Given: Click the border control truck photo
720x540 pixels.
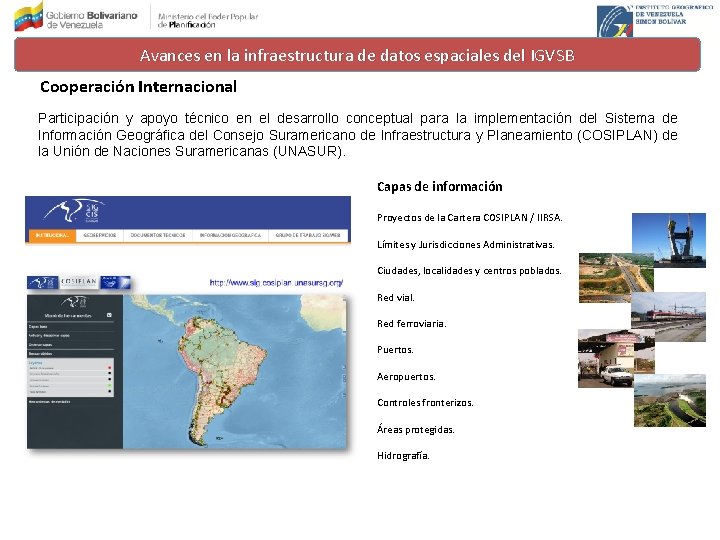Looking at the screenshot, I should click(616, 358).
